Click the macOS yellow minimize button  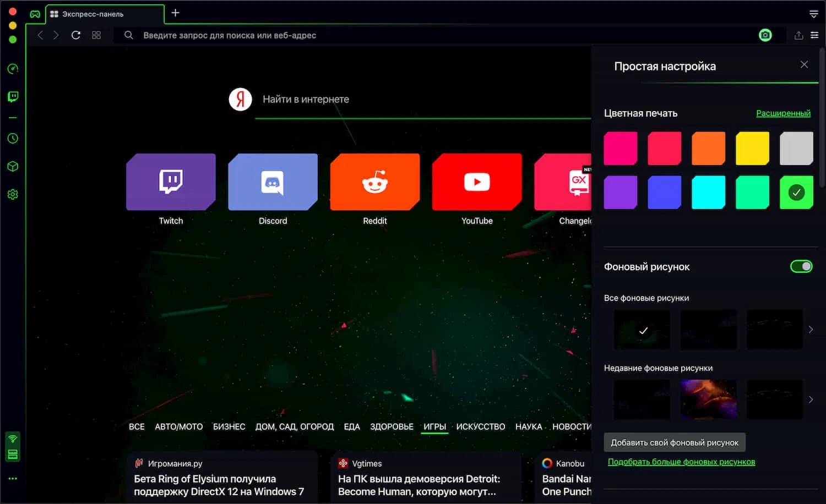(x=13, y=25)
